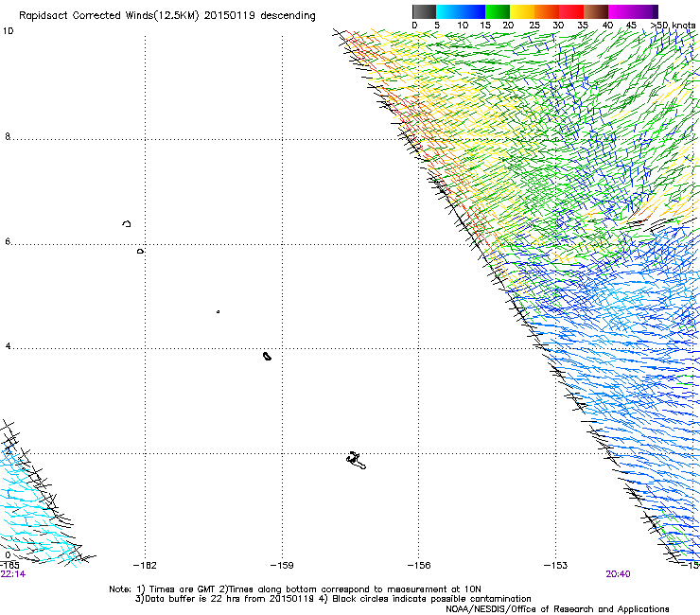Viewport: 700px width, 615px height.
Task: Select the longitude '-153' axis label
Action: pos(556,566)
